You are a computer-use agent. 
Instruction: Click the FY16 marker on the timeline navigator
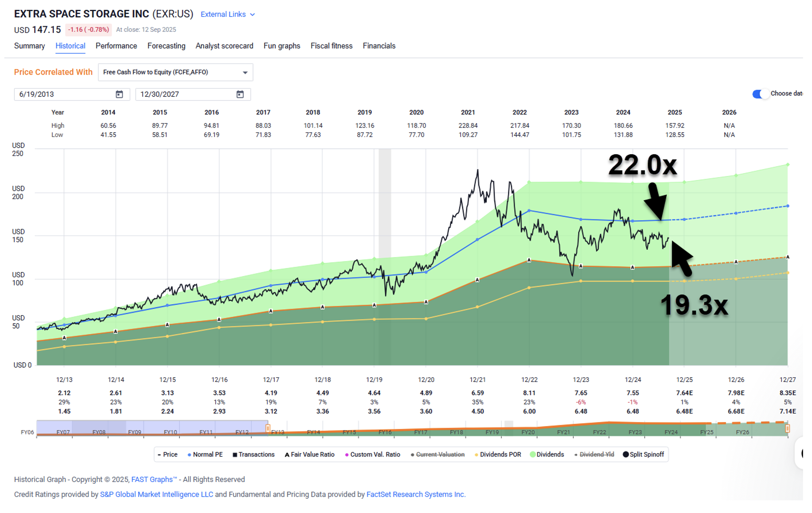pyautogui.click(x=385, y=432)
